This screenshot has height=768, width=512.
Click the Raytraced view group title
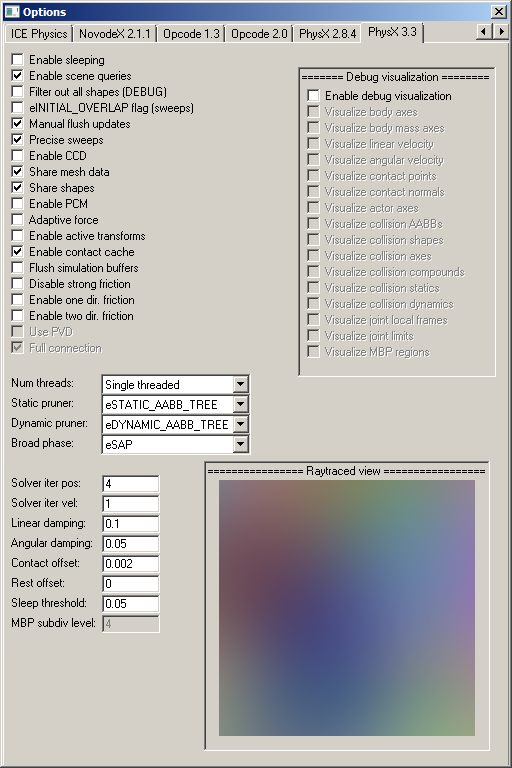[346, 471]
